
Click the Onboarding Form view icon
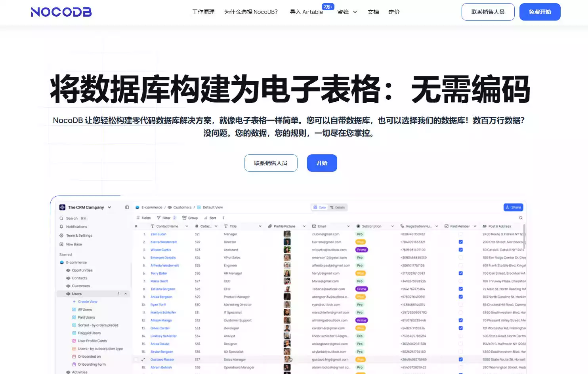click(x=74, y=365)
